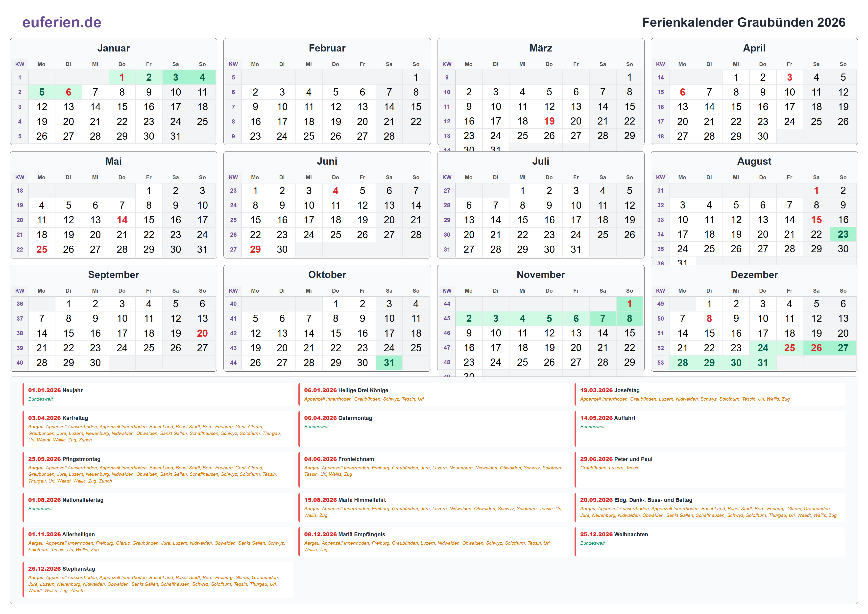Click the euferien.de site logo
Screen dimensions: 868x614
point(62,22)
